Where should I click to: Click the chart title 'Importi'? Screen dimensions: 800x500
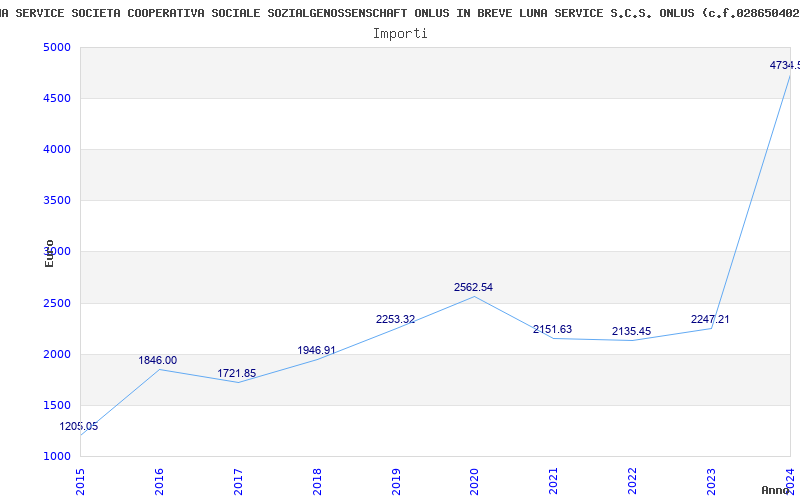(400, 34)
